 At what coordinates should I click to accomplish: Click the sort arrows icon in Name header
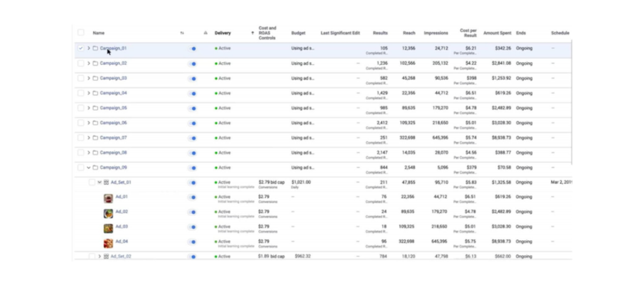tap(182, 33)
